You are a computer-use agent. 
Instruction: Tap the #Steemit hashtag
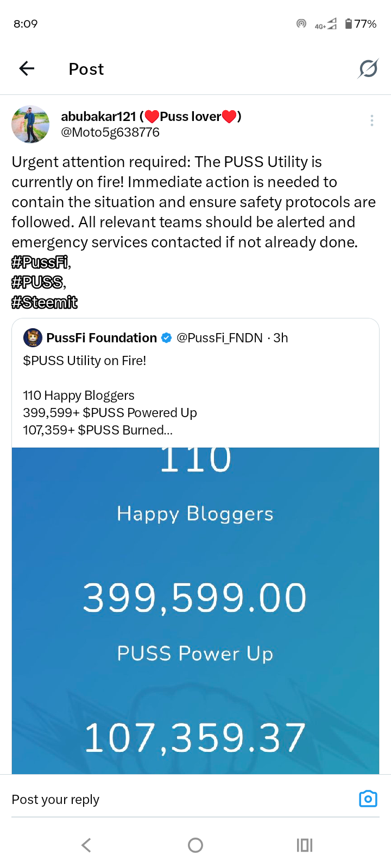pos(45,302)
